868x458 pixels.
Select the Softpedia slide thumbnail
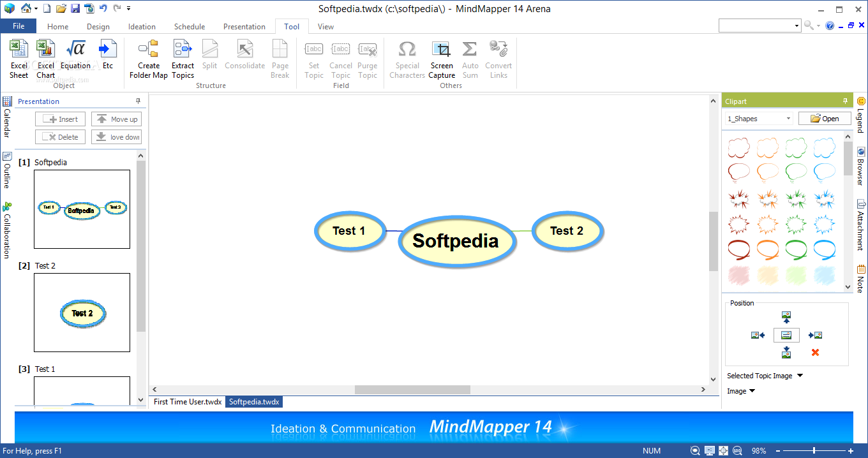[x=82, y=209]
